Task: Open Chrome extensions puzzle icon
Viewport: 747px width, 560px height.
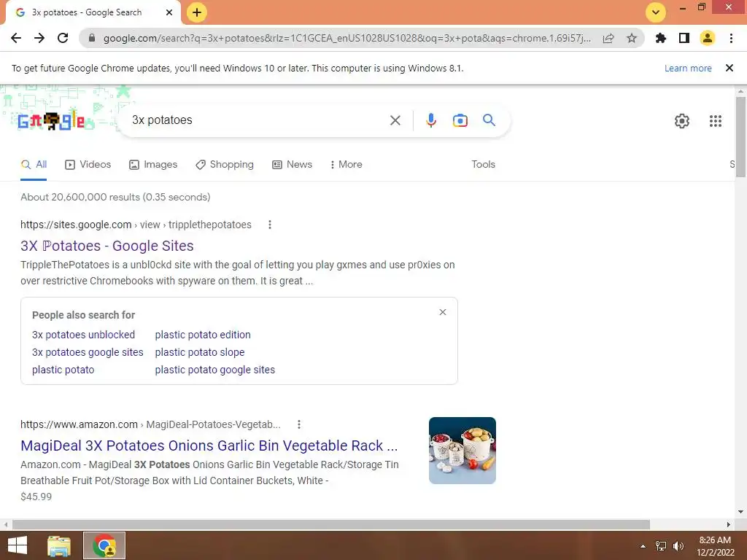Action: [x=661, y=38]
